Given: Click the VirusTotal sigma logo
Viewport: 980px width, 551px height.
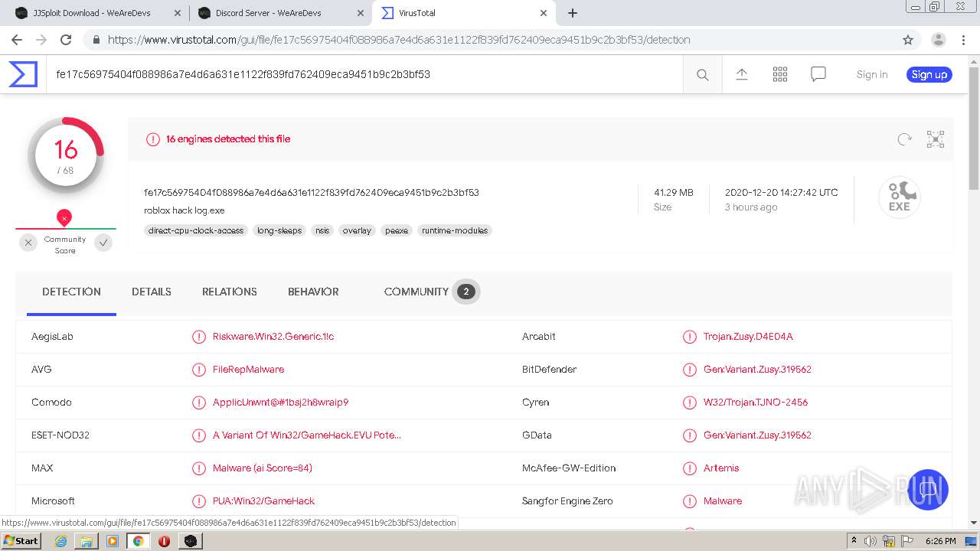Looking at the screenshot, I should click(23, 74).
